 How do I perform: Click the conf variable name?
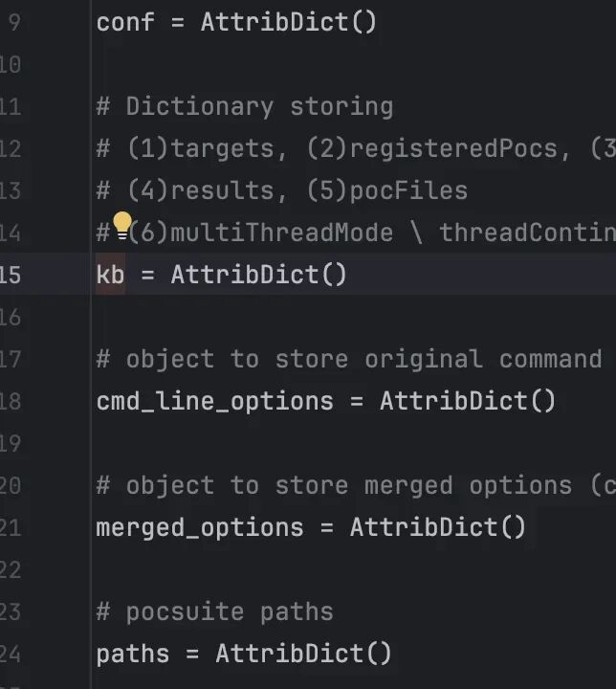coord(125,22)
